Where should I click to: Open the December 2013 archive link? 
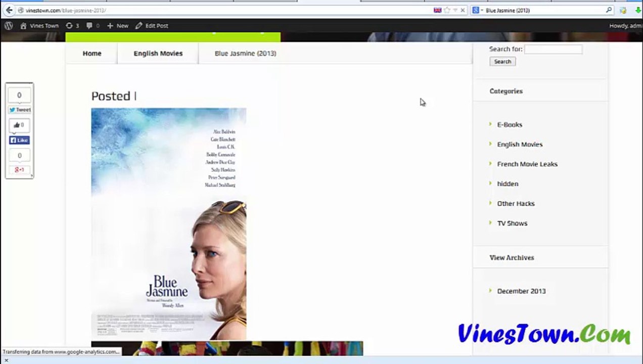coord(521,291)
